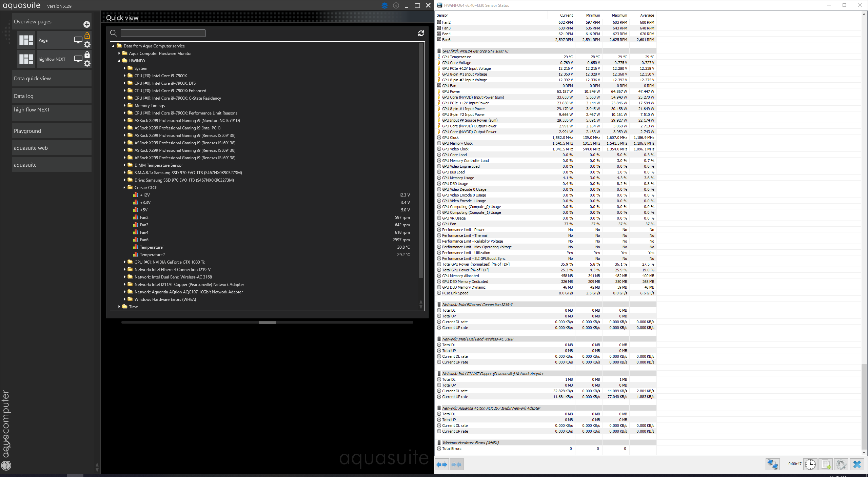The width and height of the screenshot is (868, 477).
Task: Open HWiNFO network remote monitoring icon
Action: pyautogui.click(x=772, y=464)
